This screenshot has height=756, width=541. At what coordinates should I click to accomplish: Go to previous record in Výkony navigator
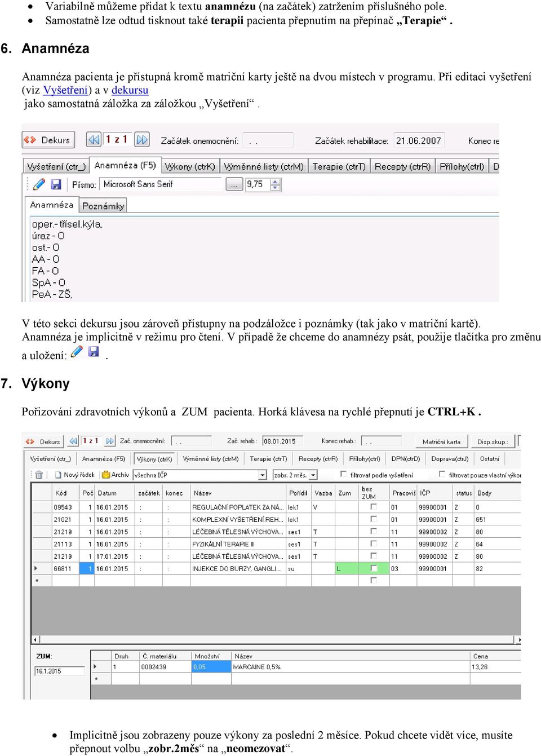click(x=73, y=441)
